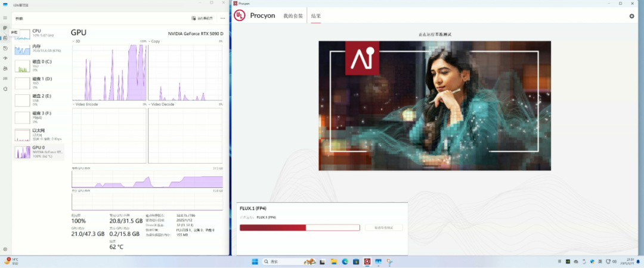Open Startup apps page in Task Manager

(x=5, y=58)
